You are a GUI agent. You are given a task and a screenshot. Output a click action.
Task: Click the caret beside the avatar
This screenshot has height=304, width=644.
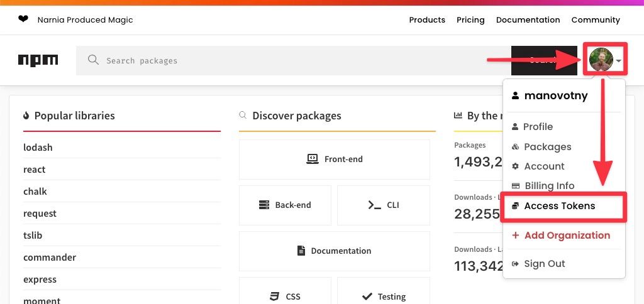619,61
